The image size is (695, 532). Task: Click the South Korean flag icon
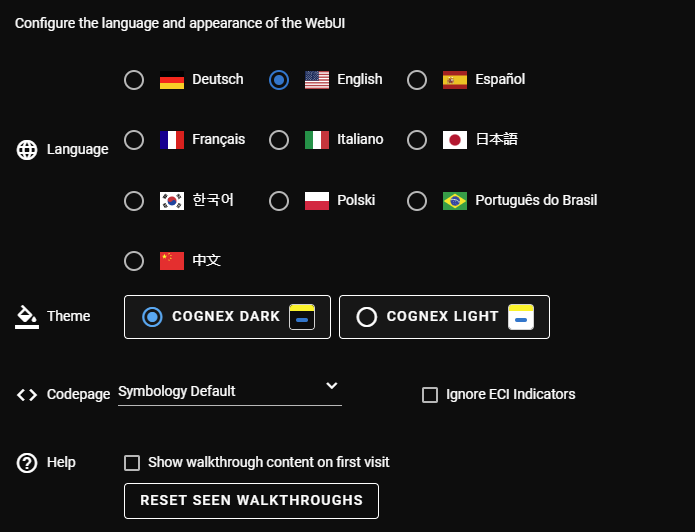(172, 201)
